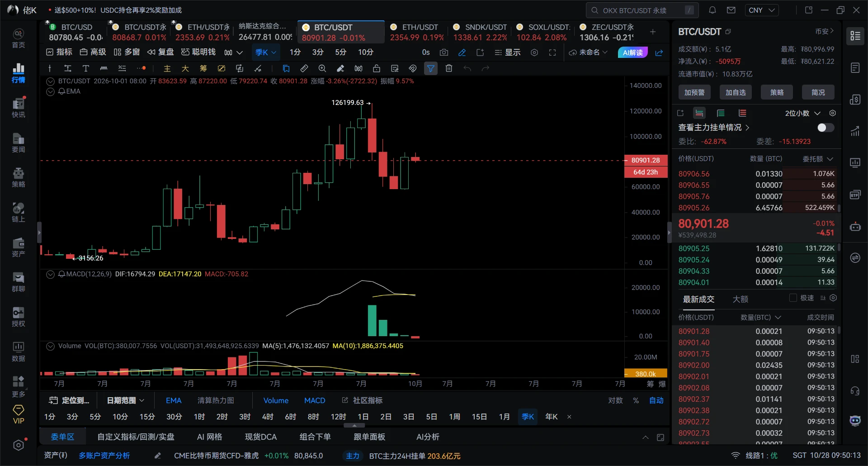
Task: Select the 1日 timeframe in bottom bar
Action: click(363, 417)
